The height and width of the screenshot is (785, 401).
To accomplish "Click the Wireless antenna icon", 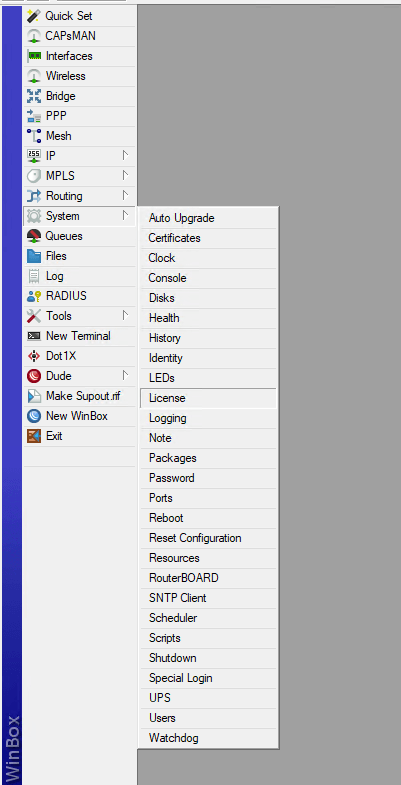I will tap(34, 76).
